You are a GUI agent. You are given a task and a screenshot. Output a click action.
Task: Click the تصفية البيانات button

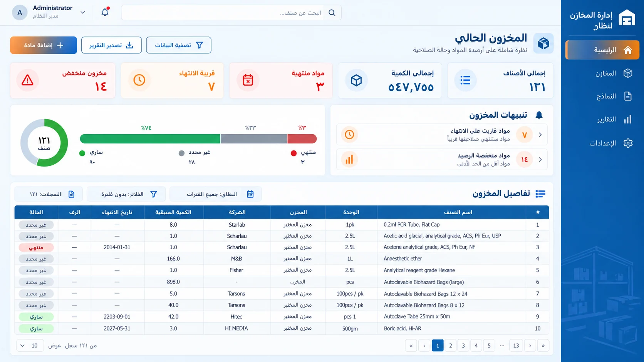pyautogui.click(x=179, y=45)
